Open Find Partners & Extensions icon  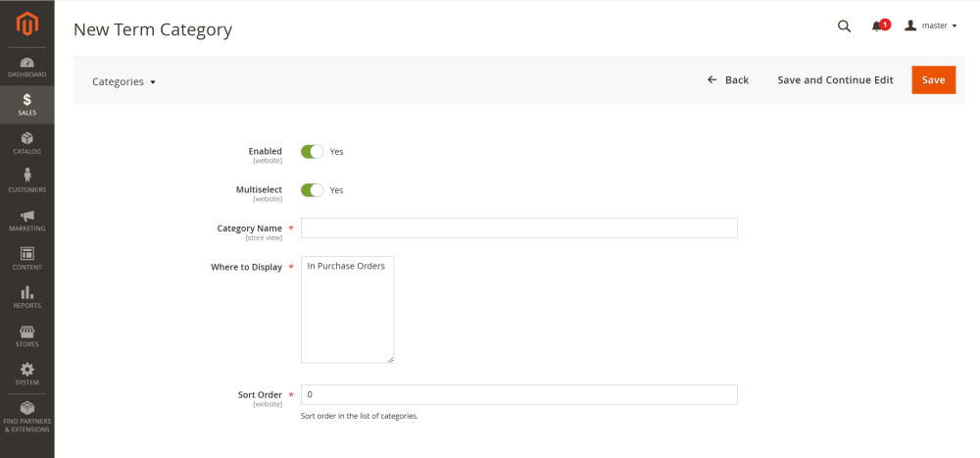tap(26, 408)
